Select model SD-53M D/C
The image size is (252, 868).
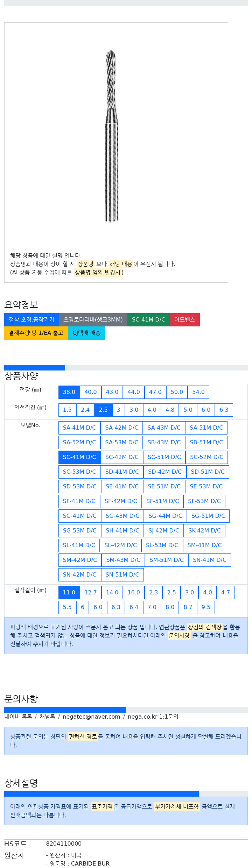(x=80, y=486)
